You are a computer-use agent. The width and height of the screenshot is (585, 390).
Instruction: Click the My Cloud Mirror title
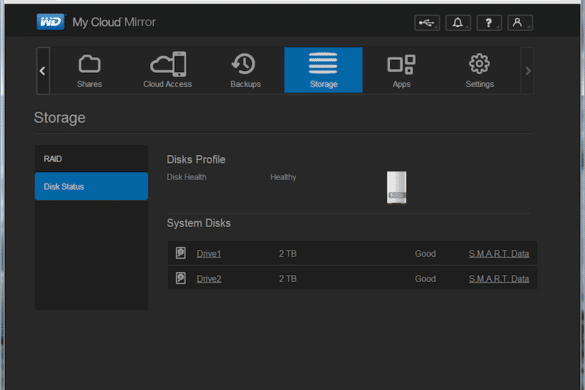(114, 22)
